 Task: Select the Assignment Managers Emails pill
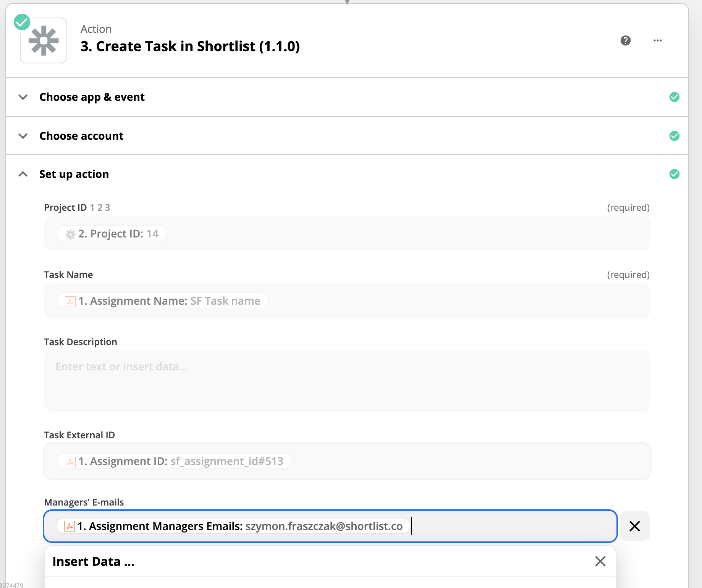point(233,526)
